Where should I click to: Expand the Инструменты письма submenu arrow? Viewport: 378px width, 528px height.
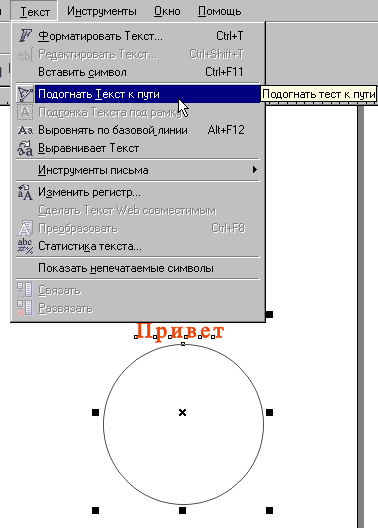255,170
